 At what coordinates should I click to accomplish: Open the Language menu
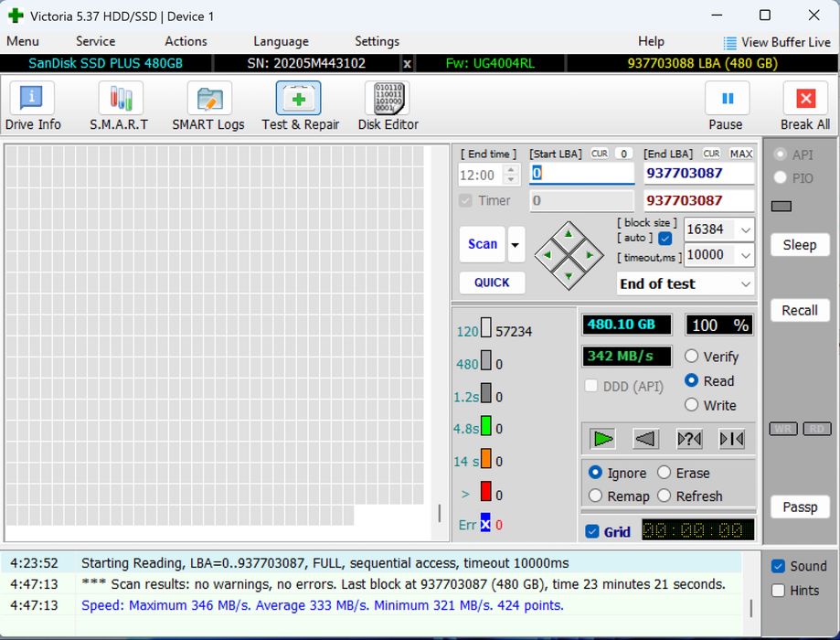pyautogui.click(x=281, y=41)
